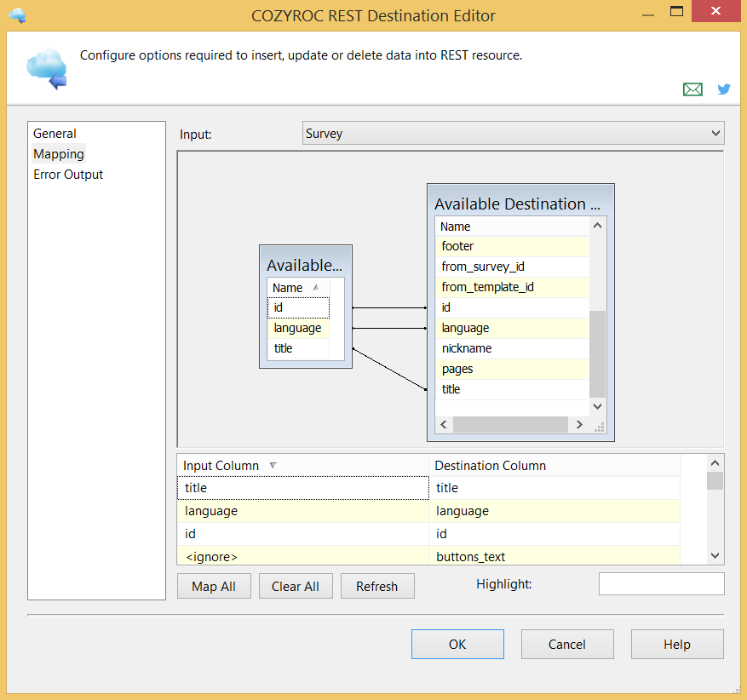Click the mapping grid scrollbar thumb
Image resolution: width=747 pixels, height=700 pixels.
[715, 480]
